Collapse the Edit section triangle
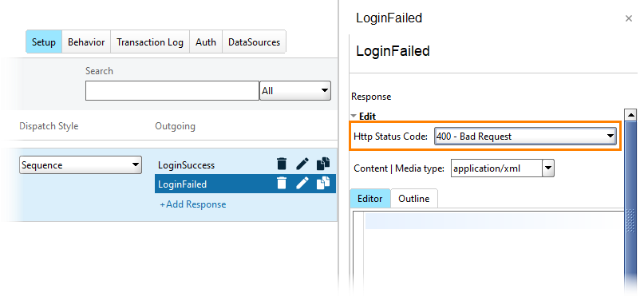Image resolution: width=644 pixels, height=297 pixels. (x=354, y=117)
